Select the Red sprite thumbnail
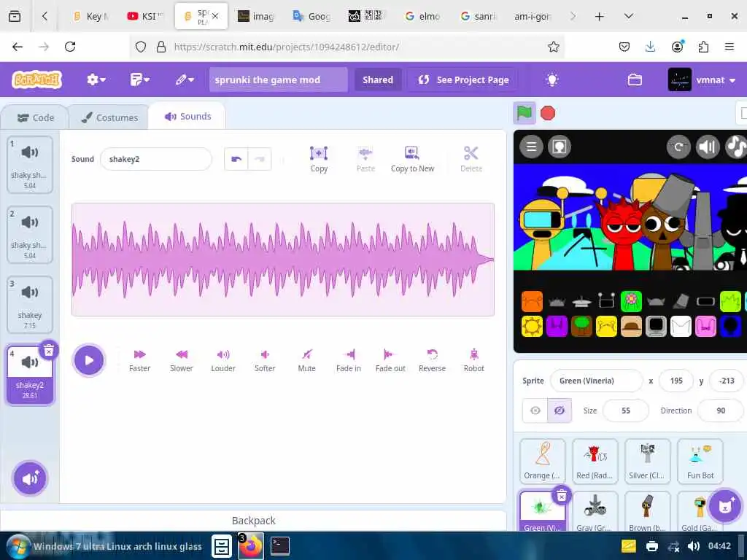Screen dimensions: 747x560 595,461
